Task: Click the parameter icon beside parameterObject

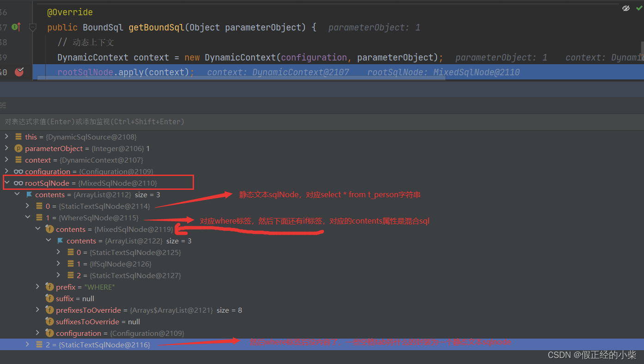Action: pos(18,148)
